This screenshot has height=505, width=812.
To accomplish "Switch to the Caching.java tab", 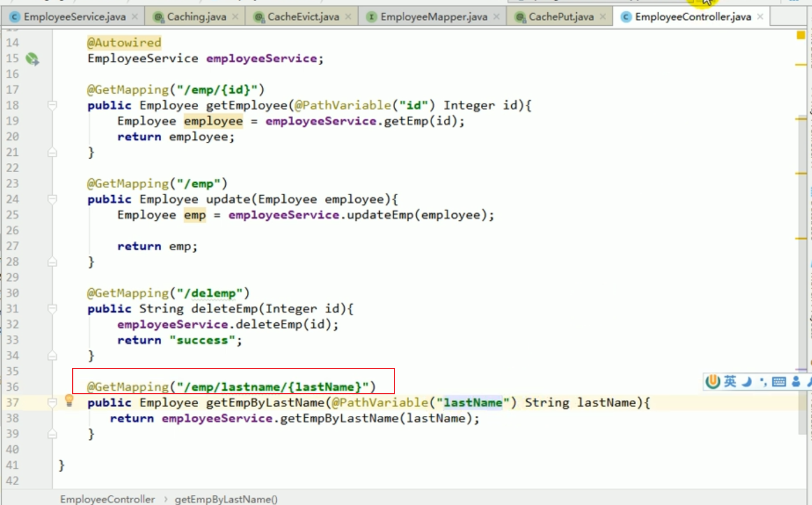I will [x=196, y=17].
